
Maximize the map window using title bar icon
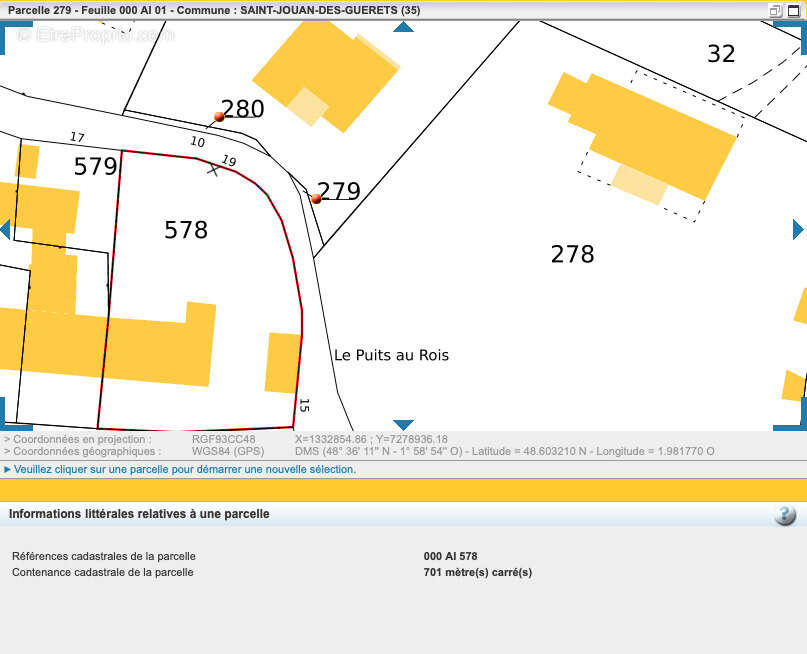[x=794, y=10]
